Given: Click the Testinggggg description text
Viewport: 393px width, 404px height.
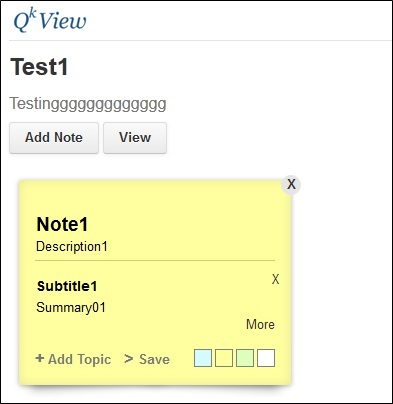Looking at the screenshot, I should (88, 104).
